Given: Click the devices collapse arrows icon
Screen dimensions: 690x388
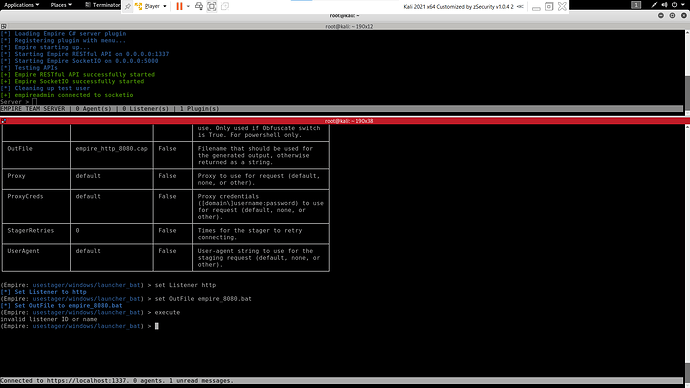Looking at the screenshot, I should pyautogui.click(x=520, y=7).
